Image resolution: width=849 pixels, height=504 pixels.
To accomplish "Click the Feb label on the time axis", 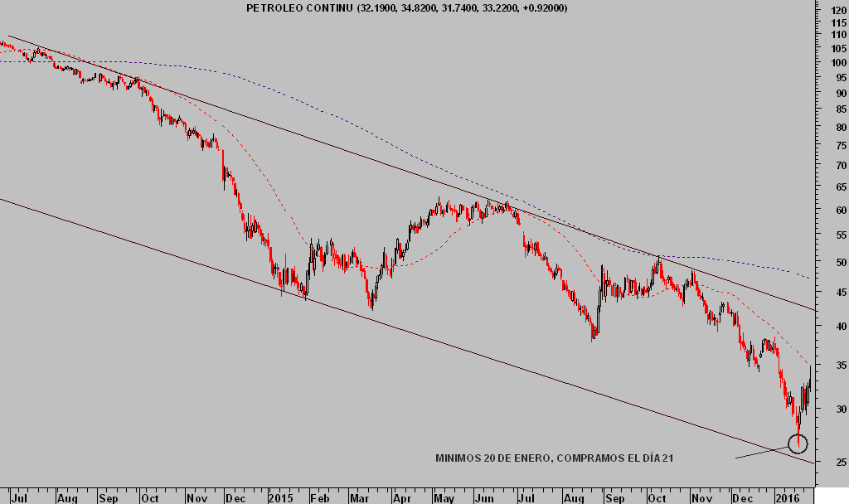I will click(319, 499).
